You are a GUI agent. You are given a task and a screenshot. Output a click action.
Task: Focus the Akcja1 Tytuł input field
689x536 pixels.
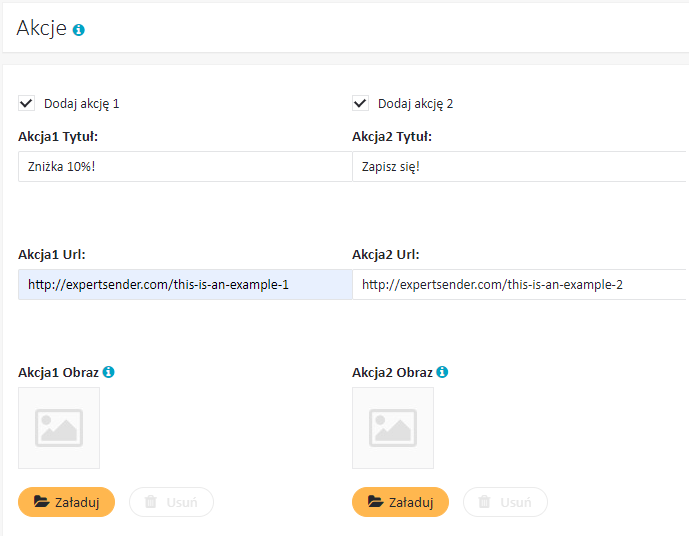[x=185, y=167]
